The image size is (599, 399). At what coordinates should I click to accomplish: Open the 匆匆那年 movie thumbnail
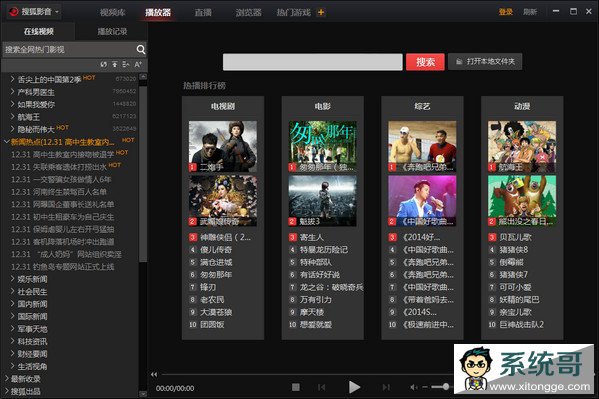tap(322, 146)
